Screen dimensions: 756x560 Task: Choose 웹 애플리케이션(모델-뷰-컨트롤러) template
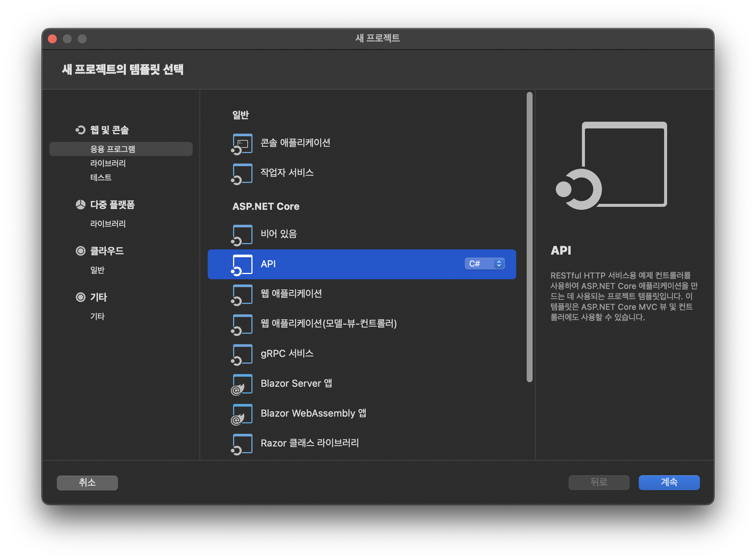click(x=362, y=324)
